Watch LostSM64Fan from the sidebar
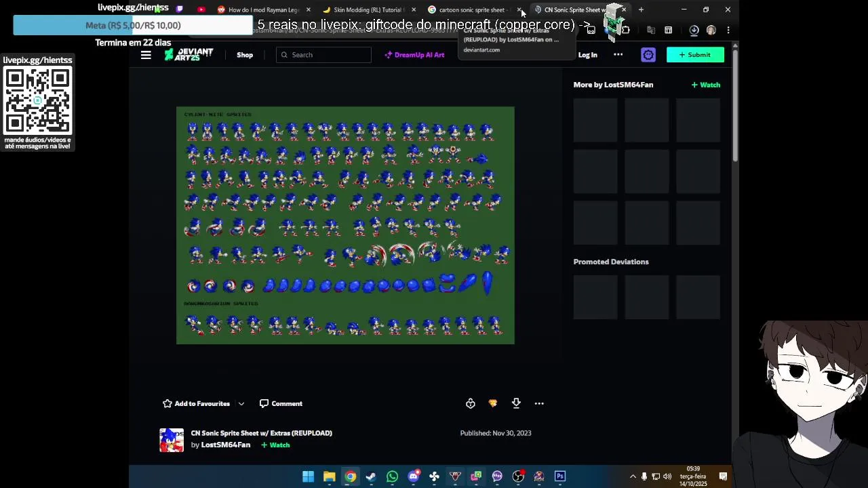The width and height of the screenshot is (868, 488). pos(705,85)
